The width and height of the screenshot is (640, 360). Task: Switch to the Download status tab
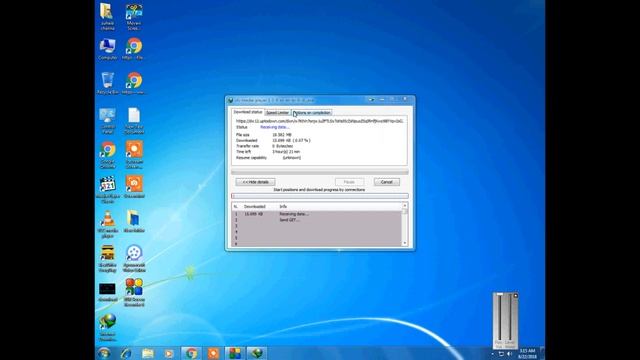pos(248,112)
